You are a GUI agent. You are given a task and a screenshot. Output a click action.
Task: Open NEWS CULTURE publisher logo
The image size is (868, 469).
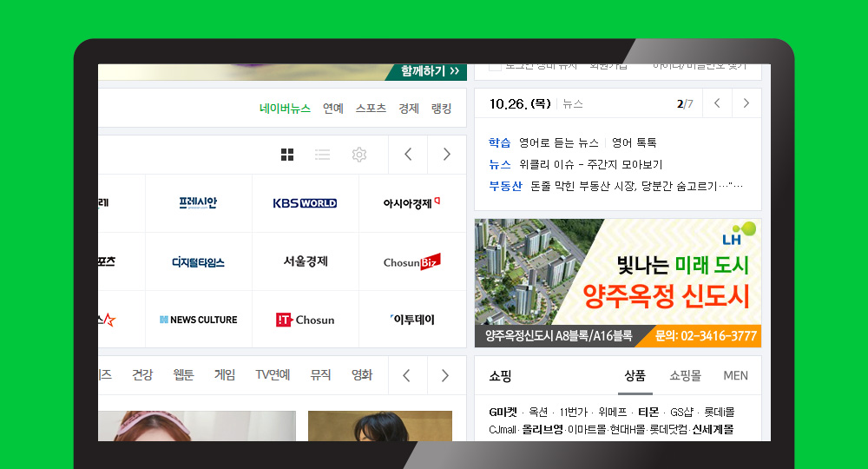click(x=198, y=320)
